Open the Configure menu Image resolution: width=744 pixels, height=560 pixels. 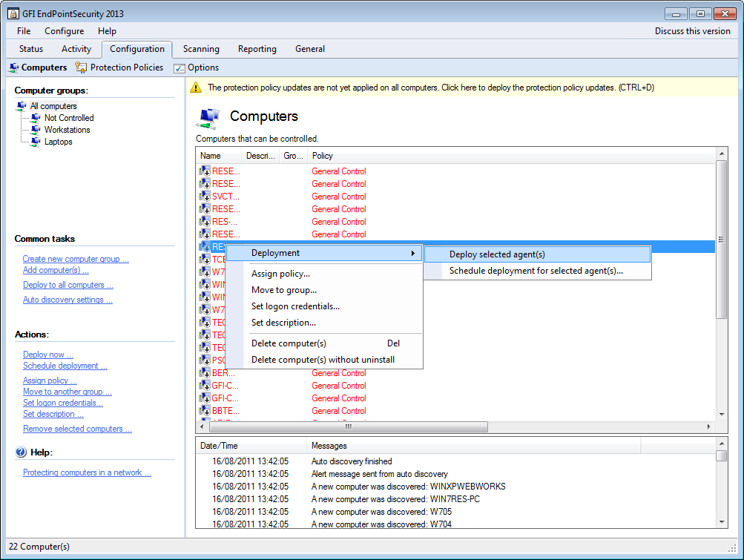coord(64,31)
